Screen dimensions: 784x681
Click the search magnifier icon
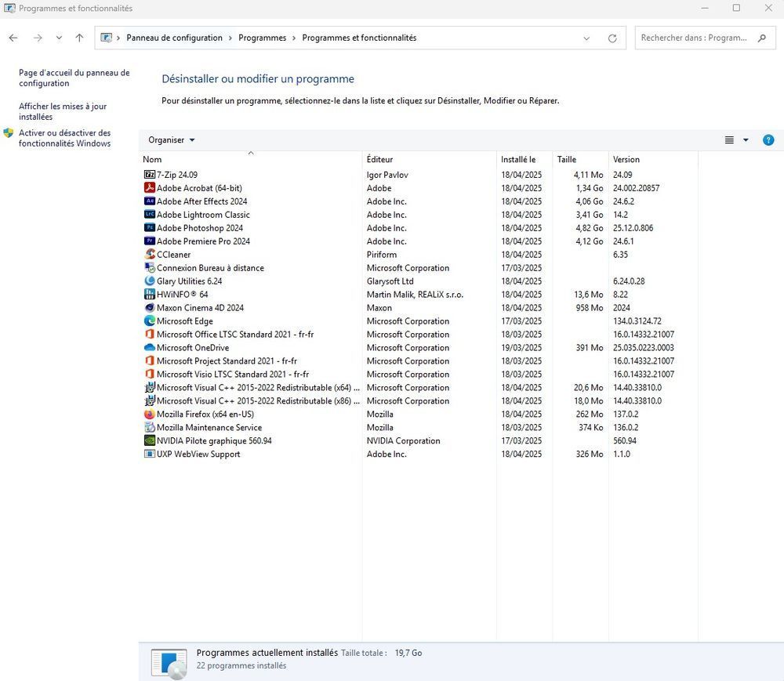(x=762, y=38)
